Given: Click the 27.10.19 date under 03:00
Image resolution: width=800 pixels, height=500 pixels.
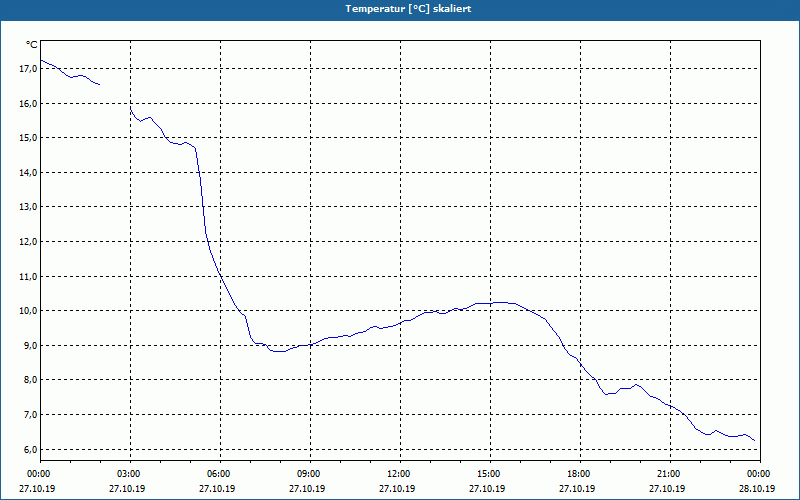Looking at the screenshot, I should pyautogui.click(x=128, y=488).
